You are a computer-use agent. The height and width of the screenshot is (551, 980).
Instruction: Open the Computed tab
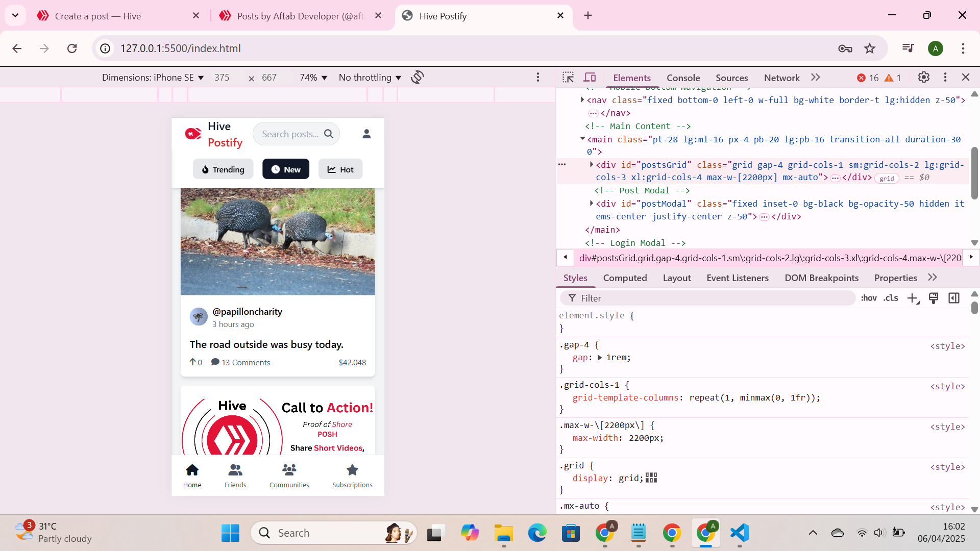[x=625, y=278]
